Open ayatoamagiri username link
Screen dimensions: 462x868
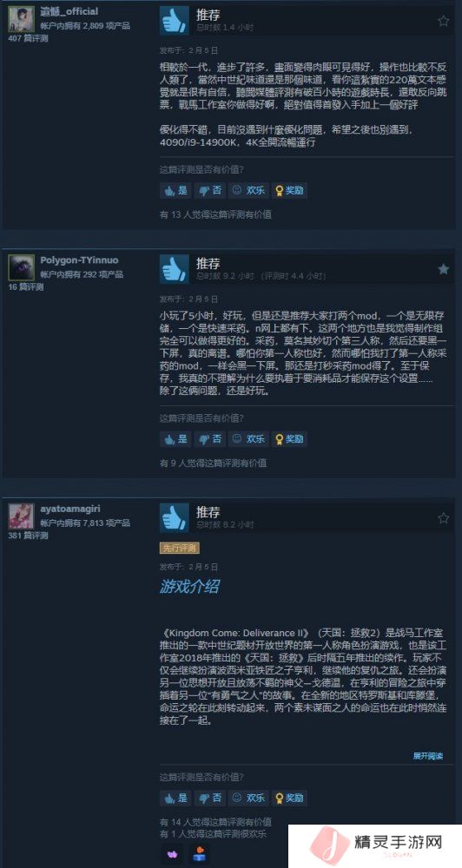pos(70,509)
